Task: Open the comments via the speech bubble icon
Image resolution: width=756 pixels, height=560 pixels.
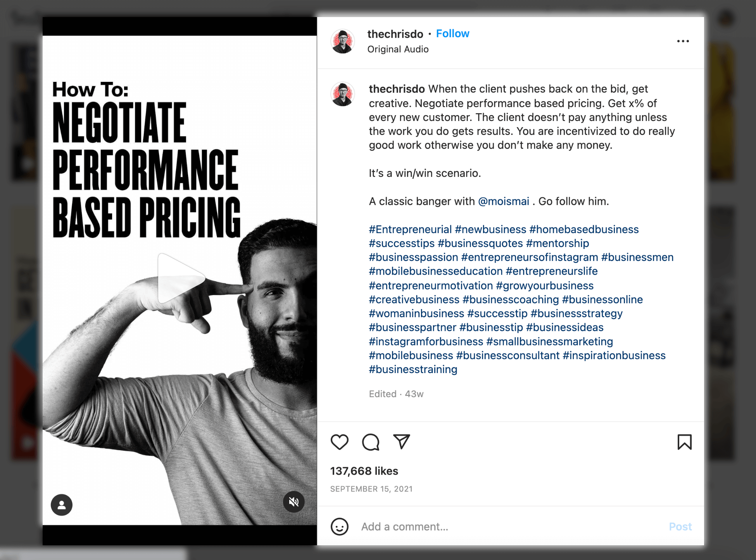Action: click(371, 442)
